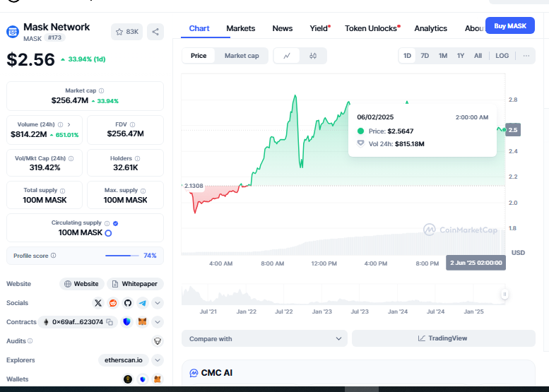Open the Compare with dropdown
The height and width of the screenshot is (392, 549).
[264, 338]
